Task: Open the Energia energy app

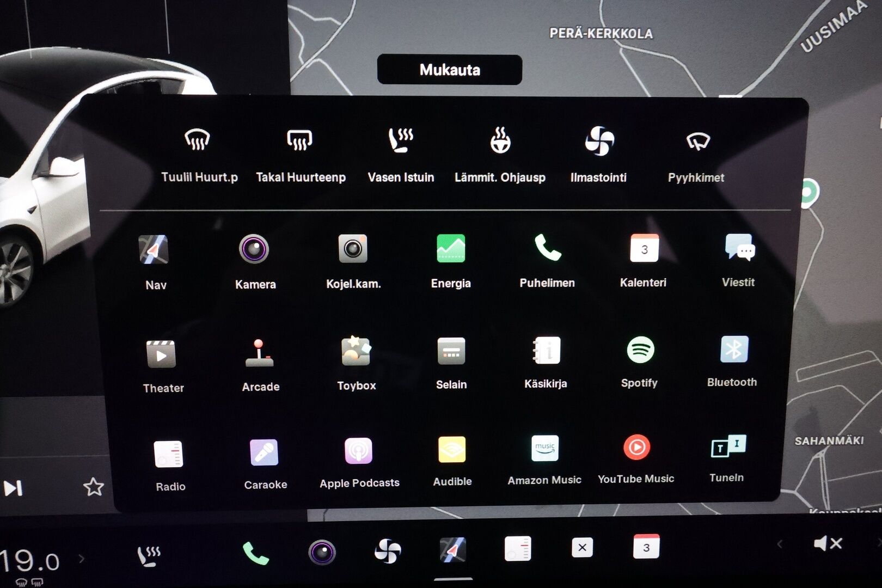Action: [x=451, y=248]
